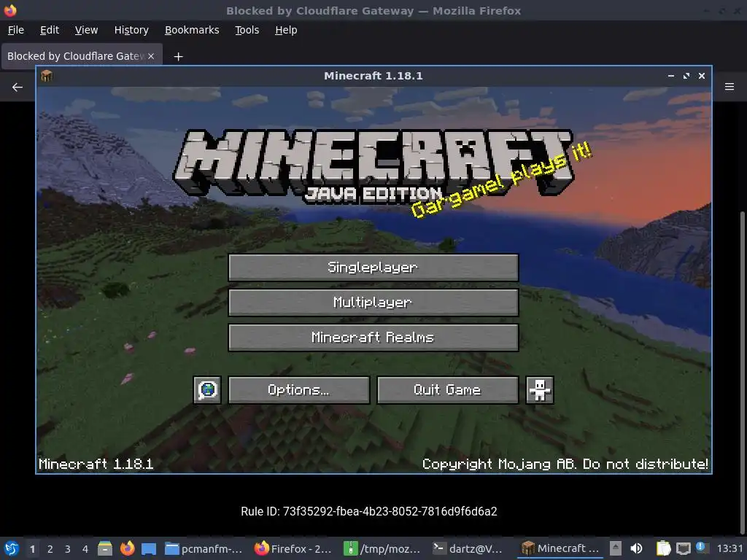
Task: Launch Firefox from taskbar quicklaunch
Action: pyautogui.click(x=127, y=548)
